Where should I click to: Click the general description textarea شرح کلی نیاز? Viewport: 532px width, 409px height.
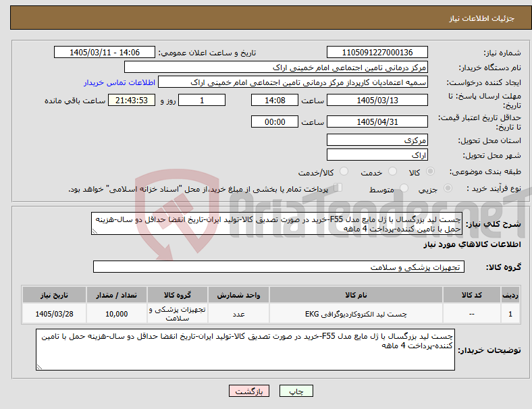pos(277,223)
